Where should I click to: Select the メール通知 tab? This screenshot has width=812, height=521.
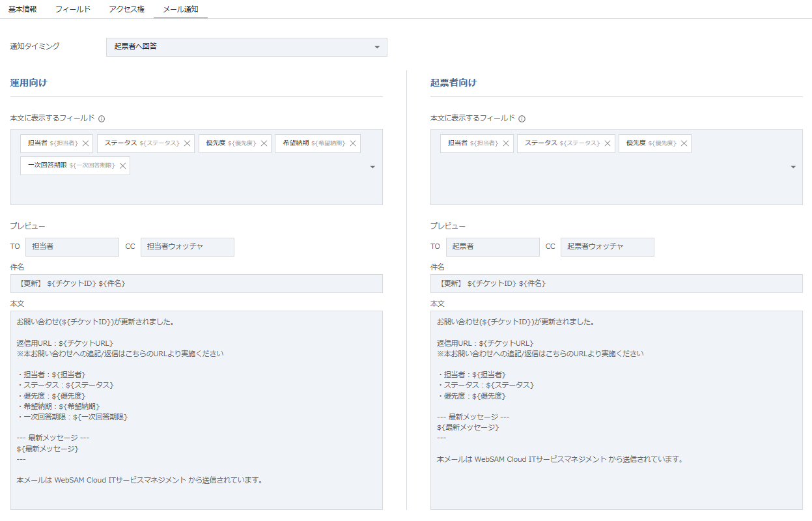[180, 10]
